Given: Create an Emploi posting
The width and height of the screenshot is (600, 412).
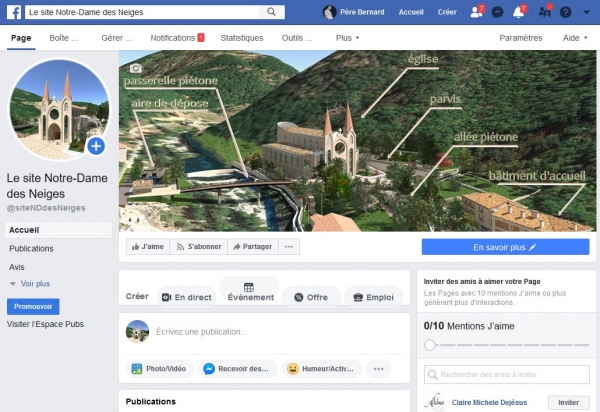Looking at the screenshot, I should tap(373, 297).
